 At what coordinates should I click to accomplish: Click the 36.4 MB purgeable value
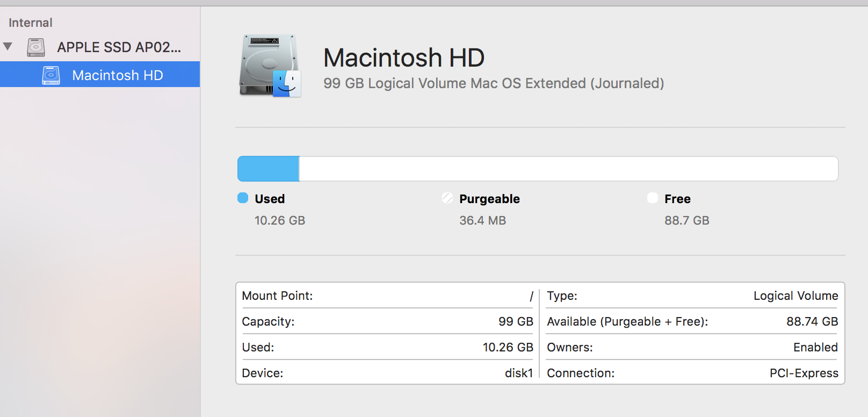pyautogui.click(x=483, y=220)
